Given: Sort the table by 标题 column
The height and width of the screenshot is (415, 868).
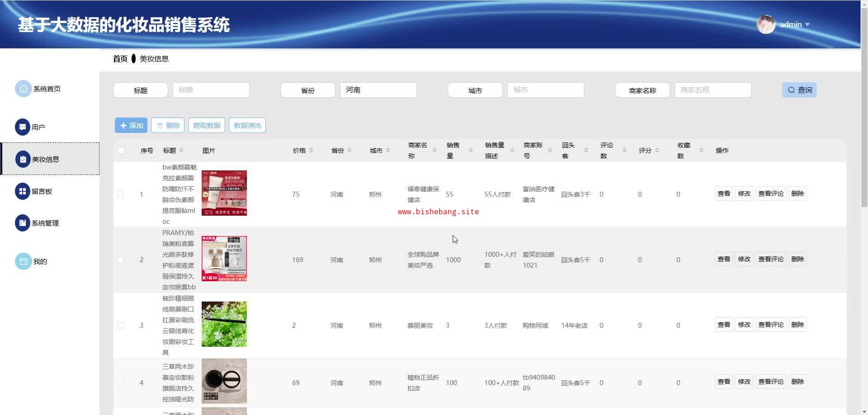Looking at the screenshot, I should 181,151.
